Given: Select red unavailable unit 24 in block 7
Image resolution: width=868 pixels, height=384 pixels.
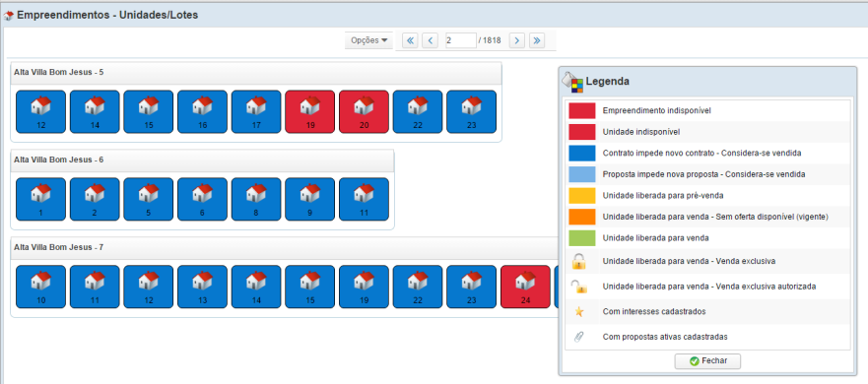Looking at the screenshot, I should [525, 287].
